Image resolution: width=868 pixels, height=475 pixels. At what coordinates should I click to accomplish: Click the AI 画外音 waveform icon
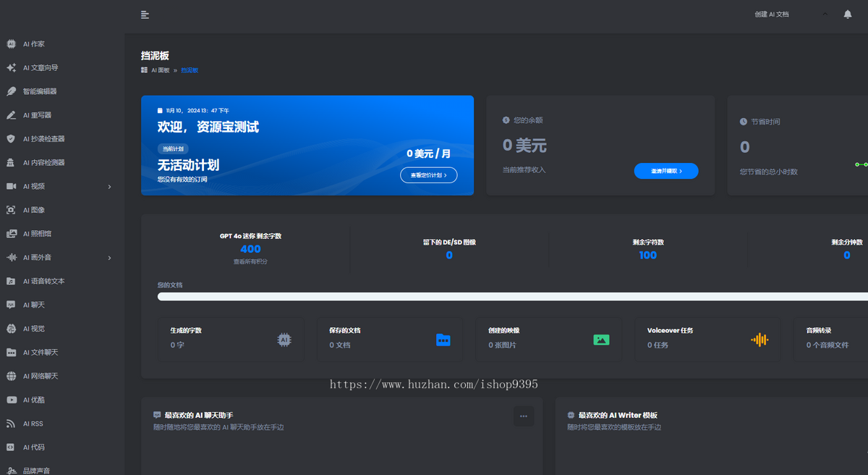(x=11, y=258)
